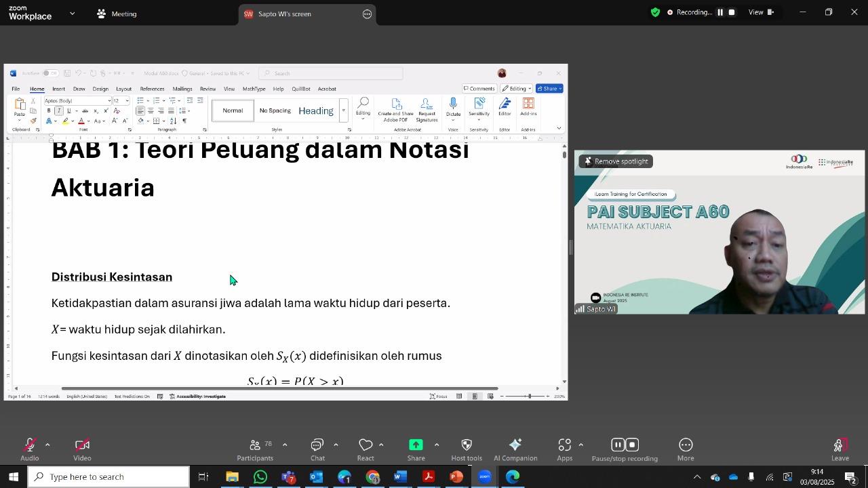Click the red font color button
This screenshot has width=868, height=488.
[81, 121]
